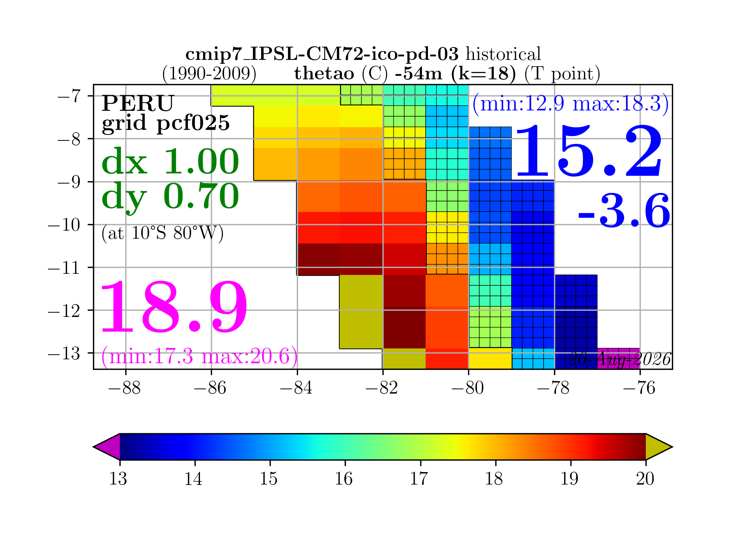
Task: Click the magenta min:17.3 max:20.6 text
Action: [x=200, y=356]
